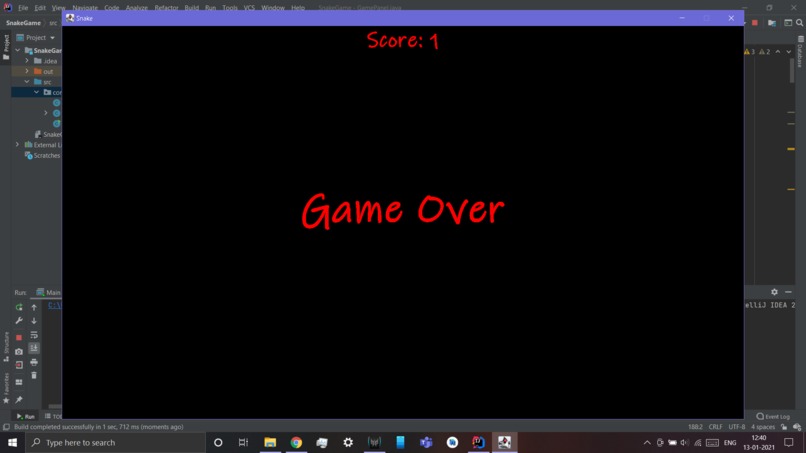The width and height of the screenshot is (806, 453).
Task: Show hidden system tray icons
Action: point(647,442)
